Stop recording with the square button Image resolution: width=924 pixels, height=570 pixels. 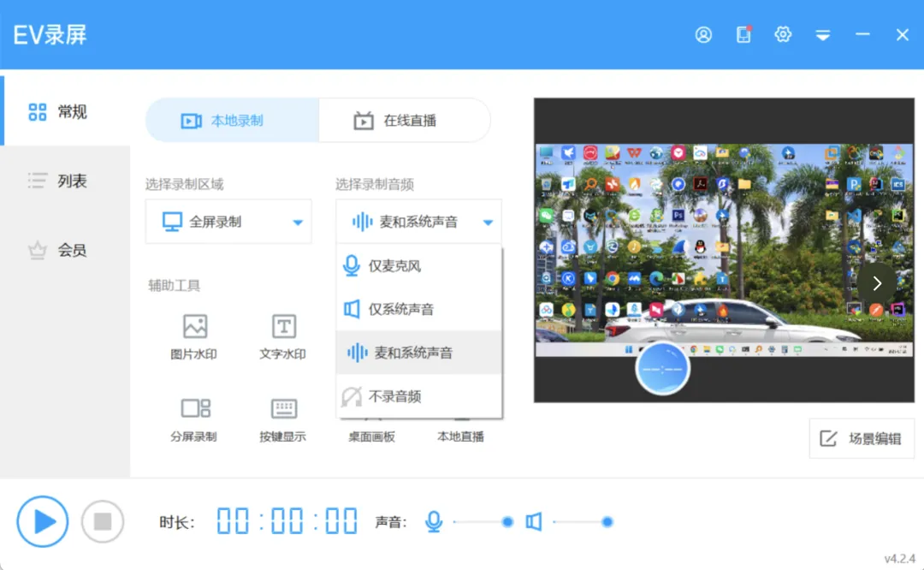[x=103, y=521]
